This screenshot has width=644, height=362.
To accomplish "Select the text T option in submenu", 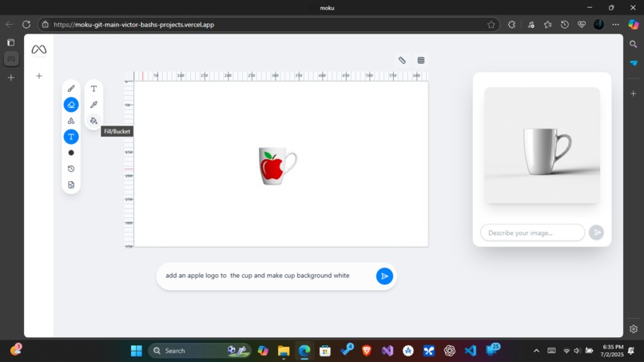I will click(93, 89).
